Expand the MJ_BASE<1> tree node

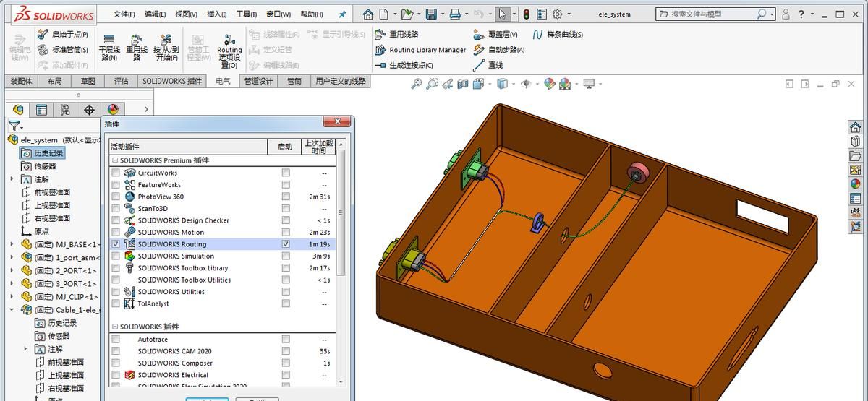12,244
